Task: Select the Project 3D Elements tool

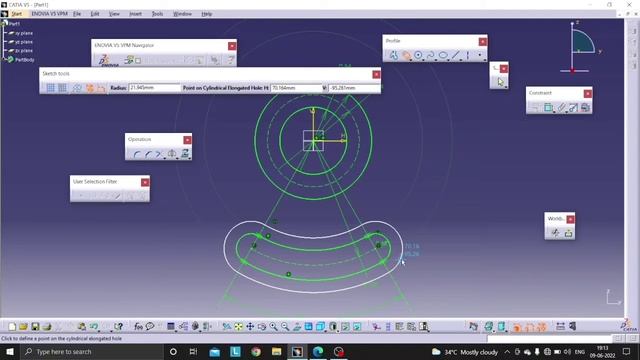Action: (185, 154)
